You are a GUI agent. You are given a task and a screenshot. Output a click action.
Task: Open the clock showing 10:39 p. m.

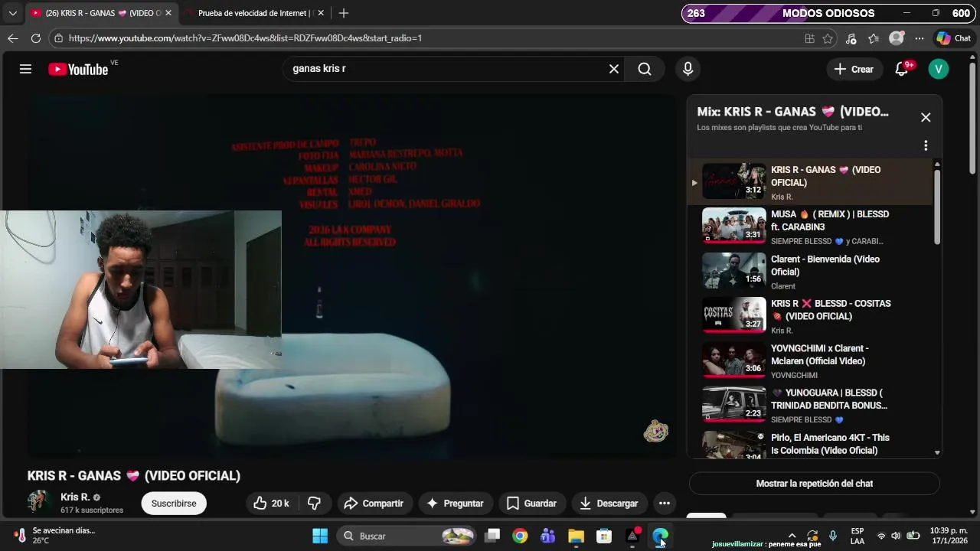pyautogui.click(x=949, y=536)
